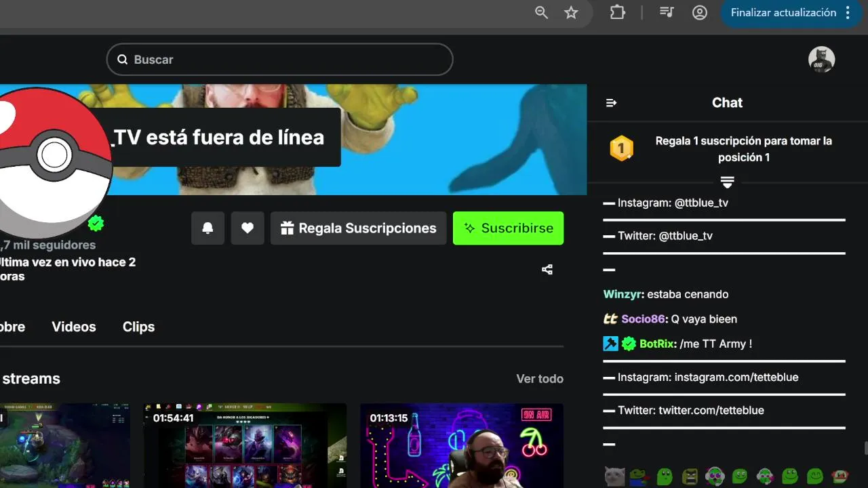
Task: Select the angry green hulk face emote
Action: point(690,476)
